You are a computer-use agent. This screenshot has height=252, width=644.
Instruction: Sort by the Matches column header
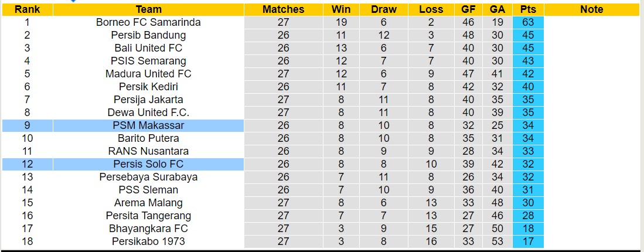pyautogui.click(x=283, y=9)
